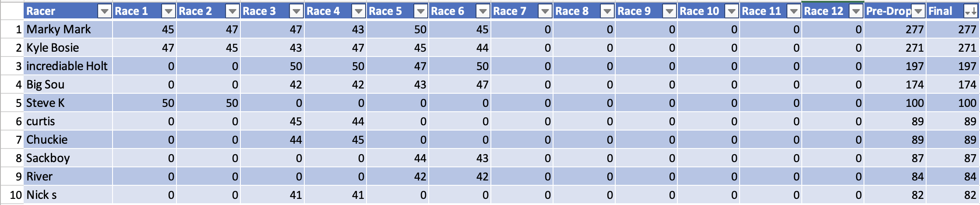
Task: Open the Racer column filter dropdown
Action: coord(104,11)
